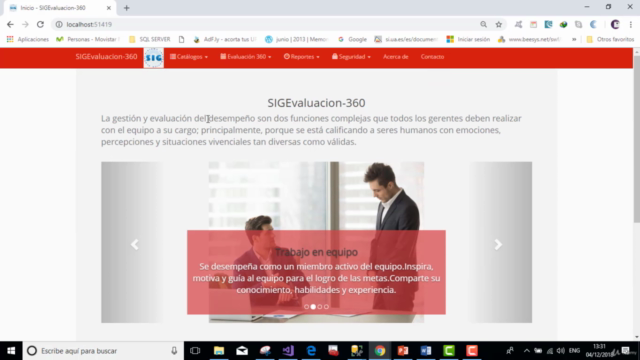Open the SQL SERVER bookmark folder
The height and width of the screenshot is (360, 640).
[149, 39]
